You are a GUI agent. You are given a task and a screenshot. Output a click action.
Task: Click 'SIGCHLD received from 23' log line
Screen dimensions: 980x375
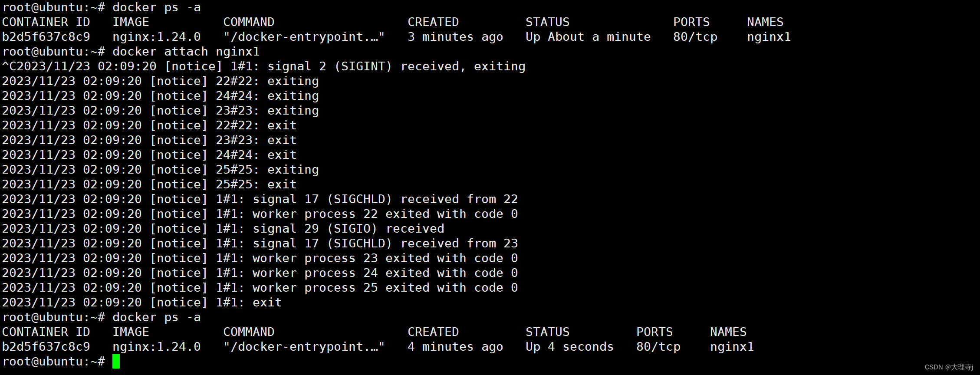pyautogui.click(x=260, y=243)
